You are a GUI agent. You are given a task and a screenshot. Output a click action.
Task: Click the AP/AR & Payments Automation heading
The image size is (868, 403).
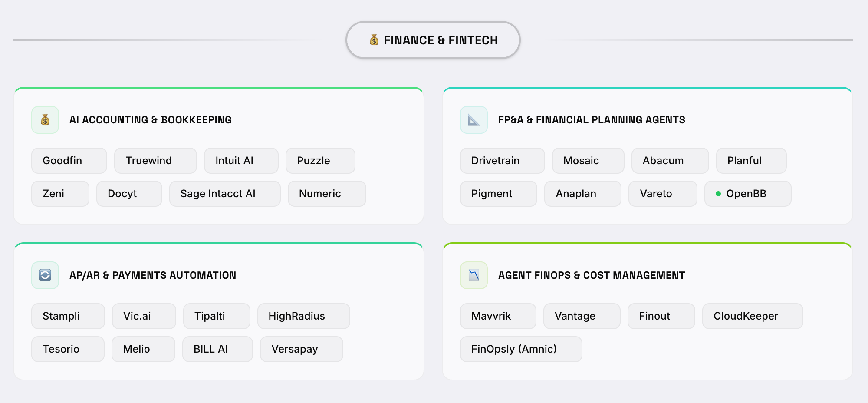pyautogui.click(x=153, y=275)
